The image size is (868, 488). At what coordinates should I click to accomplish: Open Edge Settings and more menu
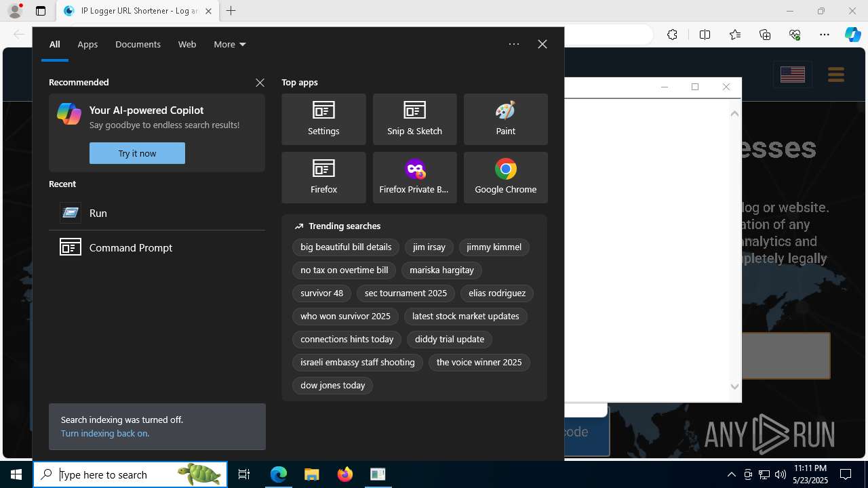coord(825,35)
